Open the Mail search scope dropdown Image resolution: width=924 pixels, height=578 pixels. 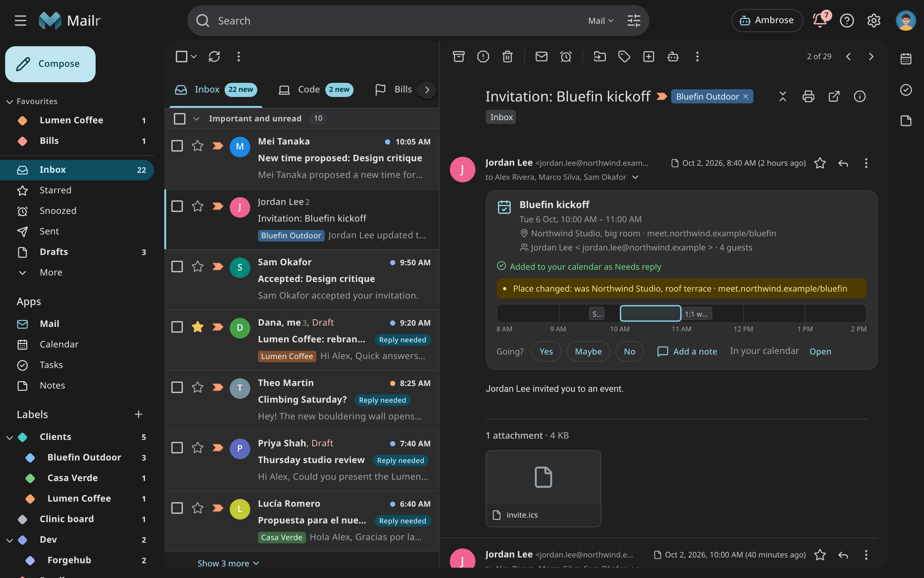coord(601,21)
